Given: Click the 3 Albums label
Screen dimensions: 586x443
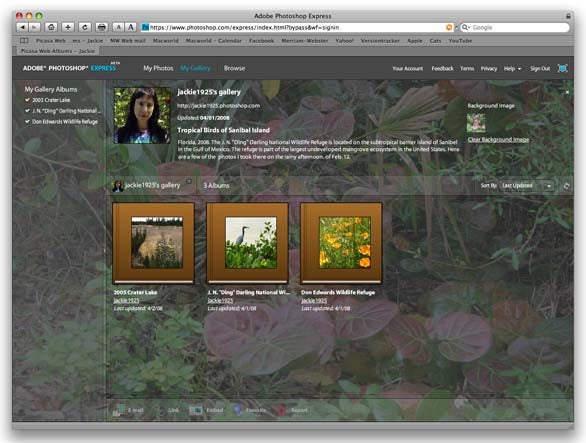Looking at the screenshot, I should tap(216, 185).
